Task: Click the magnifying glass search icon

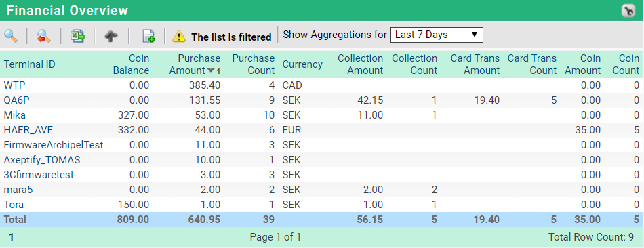Action: (x=11, y=36)
